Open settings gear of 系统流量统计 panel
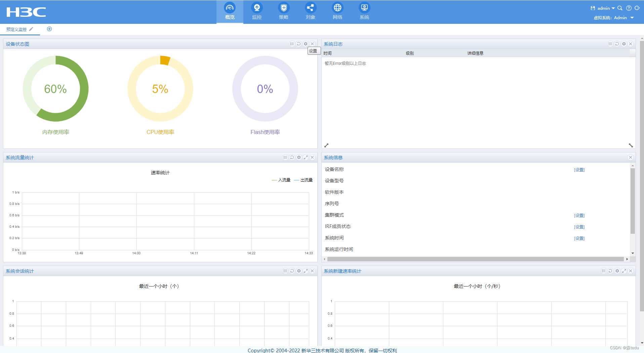The width and height of the screenshot is (644, 353). click(x=299, y=157)
